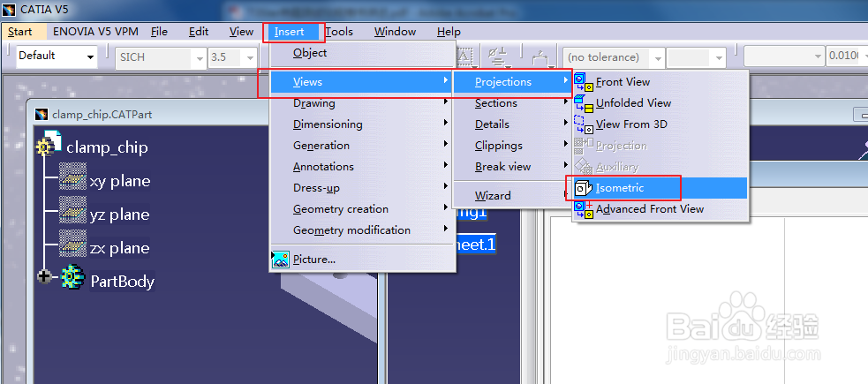
Task: Open the File menu
Action: [160, 32]
